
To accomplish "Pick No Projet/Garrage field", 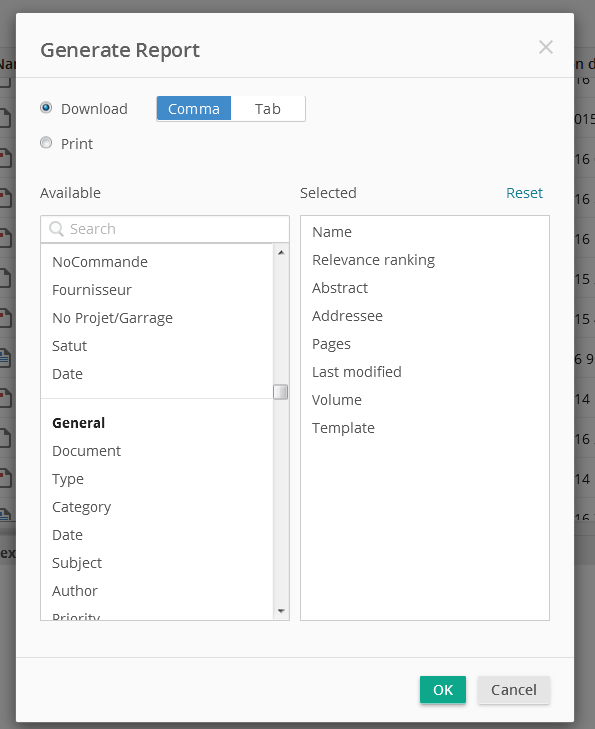I will pyautogui.click(x=112, y=318).
